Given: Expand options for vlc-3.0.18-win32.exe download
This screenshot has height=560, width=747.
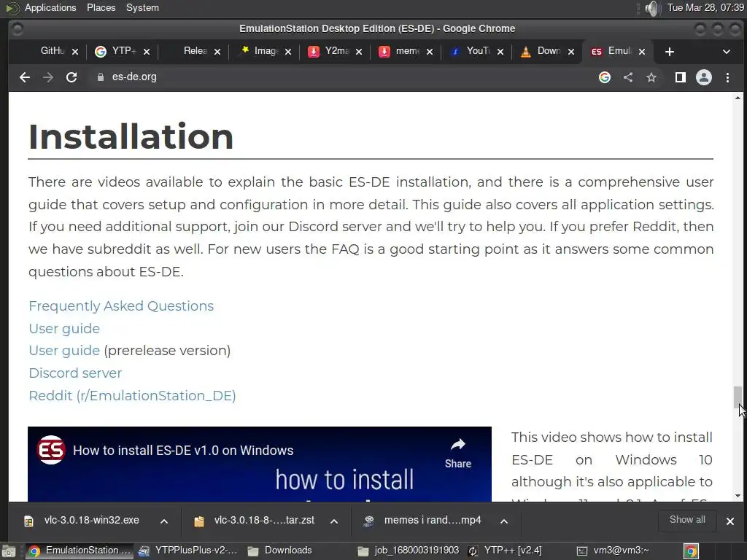Looking at the screenshot, I should tap(164, 521).
